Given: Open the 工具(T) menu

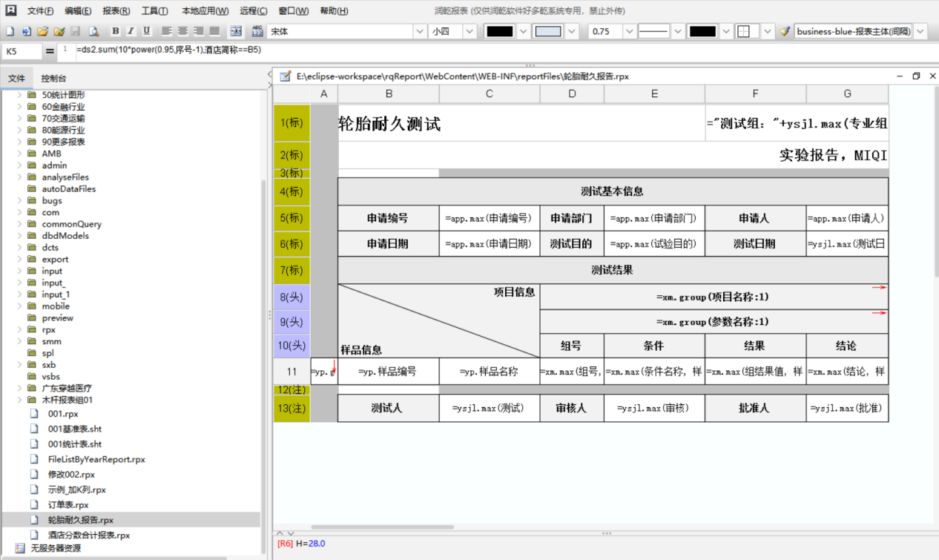Looking at the screenshot, I should pyautogui.click(x=154, y=11).
